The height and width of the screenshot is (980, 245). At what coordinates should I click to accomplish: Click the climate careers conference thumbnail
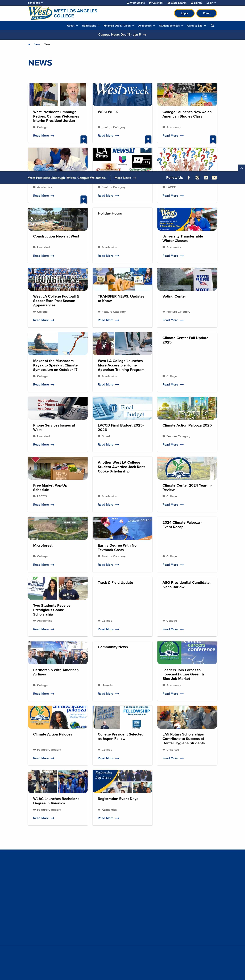[187, 653]
